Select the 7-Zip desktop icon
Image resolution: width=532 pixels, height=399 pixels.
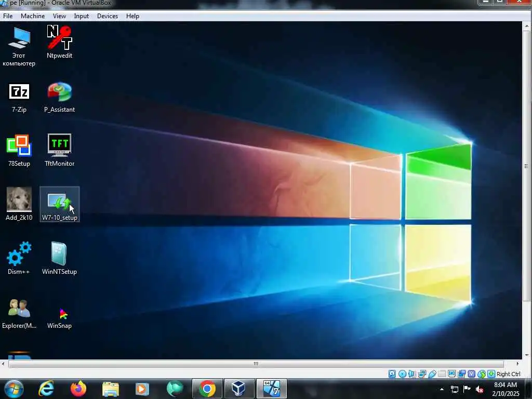tap(19, 98)
